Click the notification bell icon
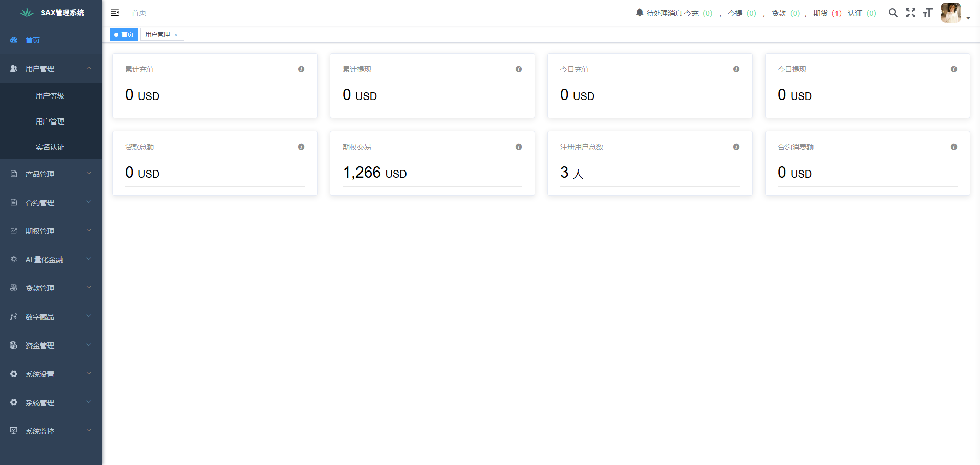Screen dimensions: 980x465 pos(639,13)
